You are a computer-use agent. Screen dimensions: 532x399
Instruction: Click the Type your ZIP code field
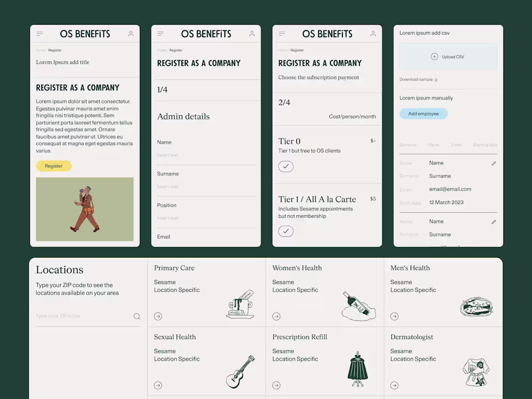point(73,316)
